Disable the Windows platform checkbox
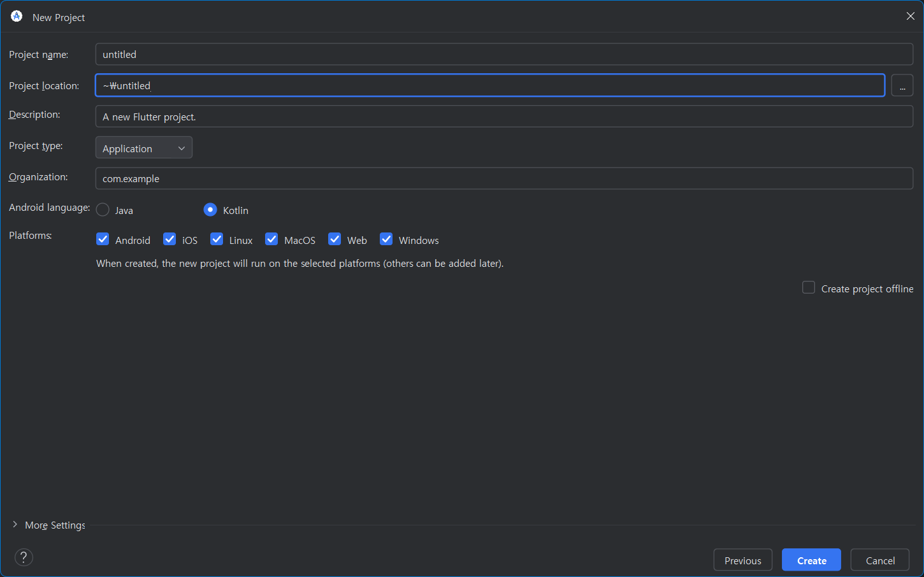The width and height of the screenshot is (924, 577). click(x=386, y=239)
